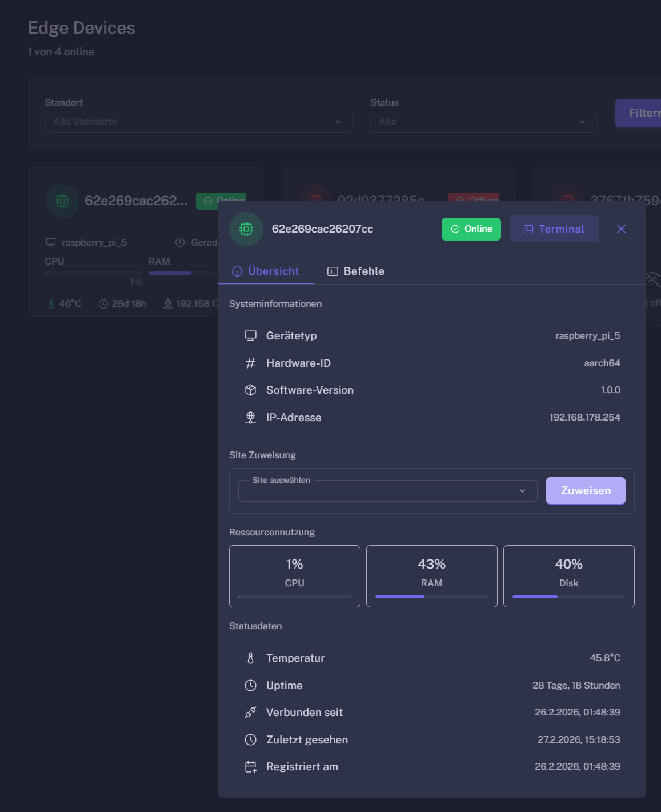The image size is (661, 812).
Task: Click the clock icon beside Uptime
Action: point(250,686)
